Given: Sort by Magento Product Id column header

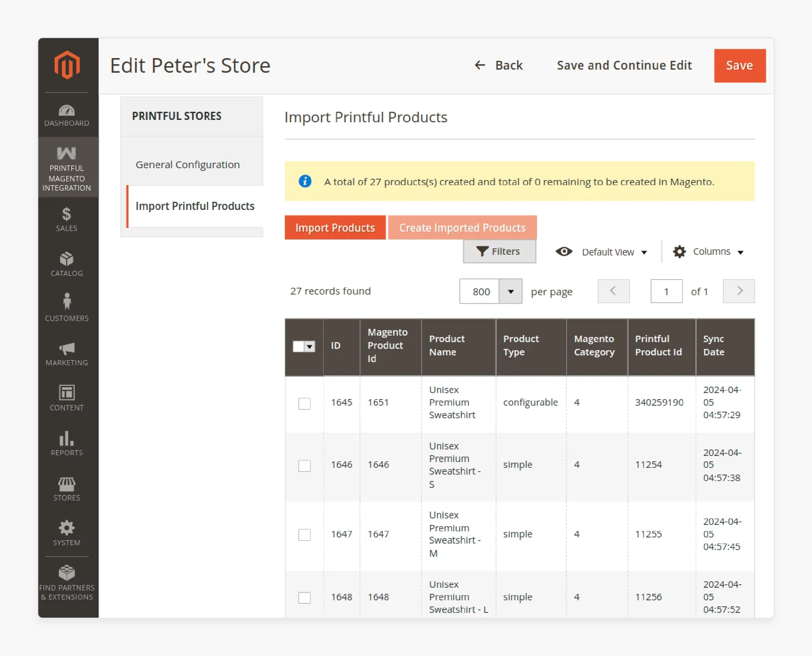Looking at the screenshot, I should [x=391, y=347].
